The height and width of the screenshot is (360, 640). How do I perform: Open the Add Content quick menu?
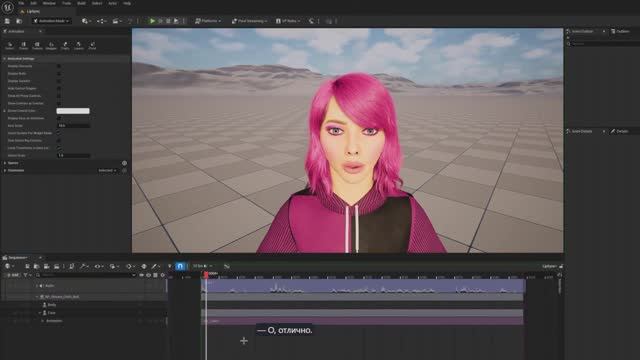(x=86, y=21)
